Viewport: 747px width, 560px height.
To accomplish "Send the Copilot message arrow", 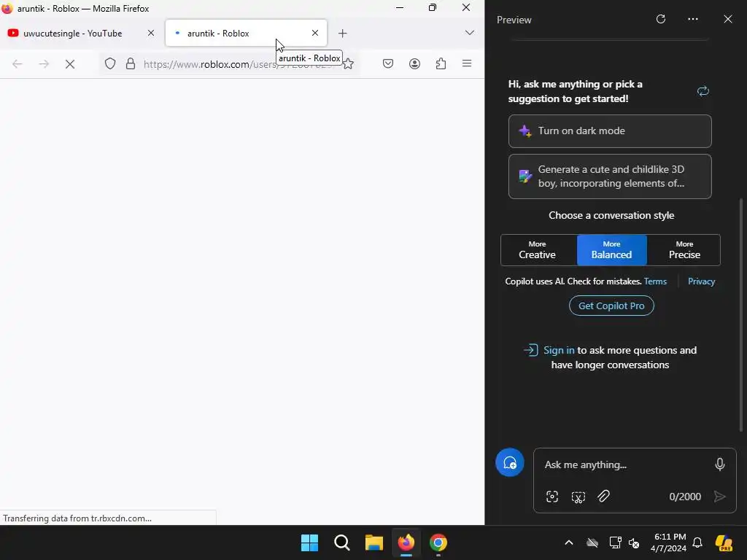I will click(x=720, y=497).
